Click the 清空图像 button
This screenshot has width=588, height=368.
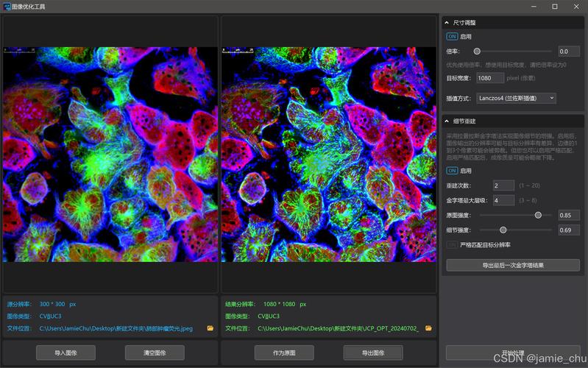[x=155, y=353]
